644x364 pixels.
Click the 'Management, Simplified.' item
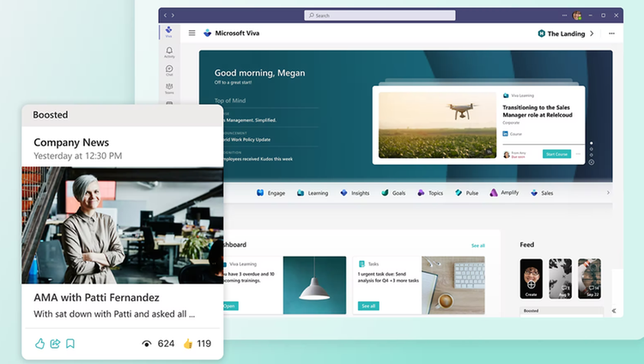tap(250, 120)
